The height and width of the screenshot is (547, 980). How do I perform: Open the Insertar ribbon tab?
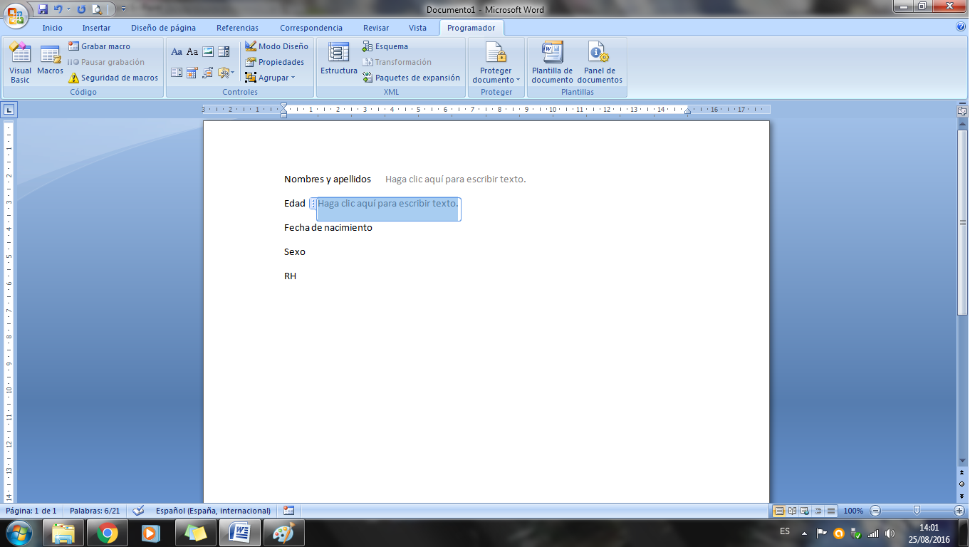pyautogui.click(x=96, y=27)
